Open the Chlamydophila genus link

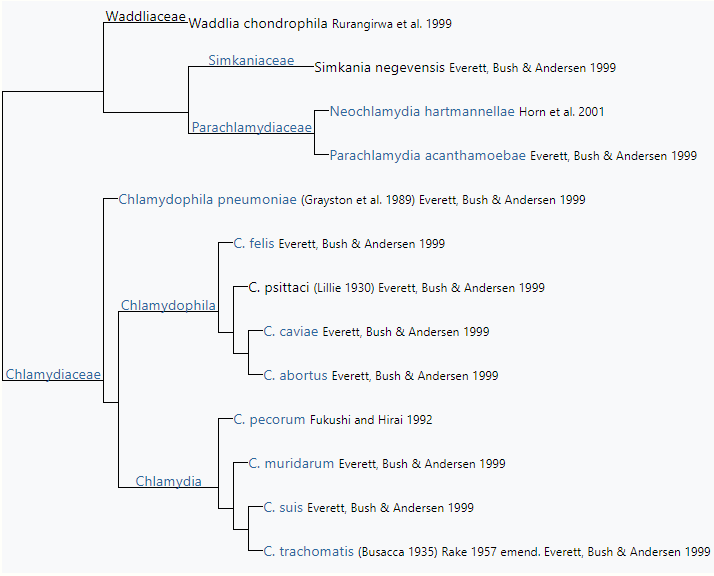click(168, 304)
